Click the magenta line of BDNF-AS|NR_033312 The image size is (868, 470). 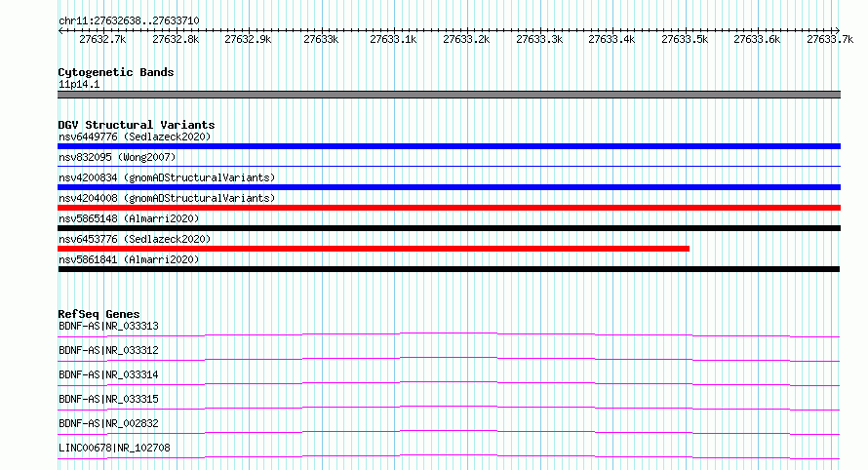(x=449, y=359)
